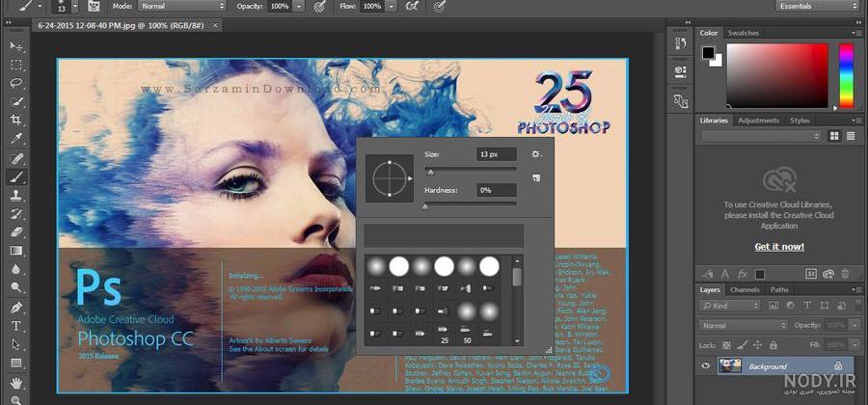This screenshot has width=868, height=405.
Task: Select the Horizontal Type tool
Action: pyautogui.click(x=16, y=326)
